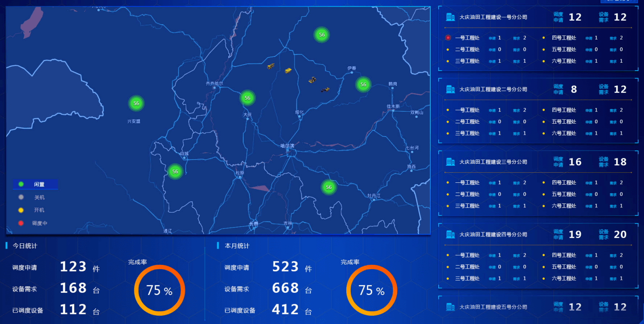Open 大庆油田工程建设四号分公司 card title

click(x=493, y=235)
